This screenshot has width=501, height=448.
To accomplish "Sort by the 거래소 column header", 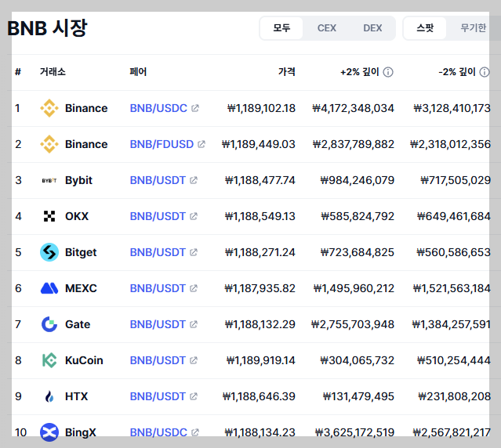I will (x=53, y=72).
